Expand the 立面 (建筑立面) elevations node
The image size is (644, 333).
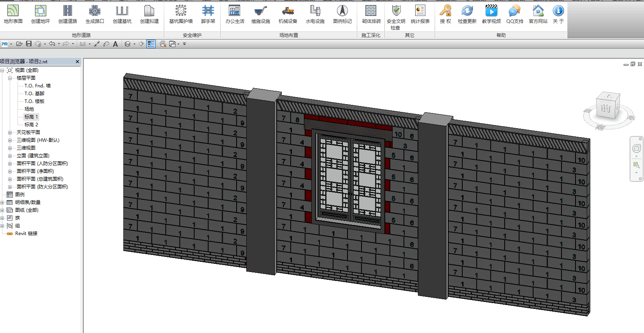click(x=10, y=156)
